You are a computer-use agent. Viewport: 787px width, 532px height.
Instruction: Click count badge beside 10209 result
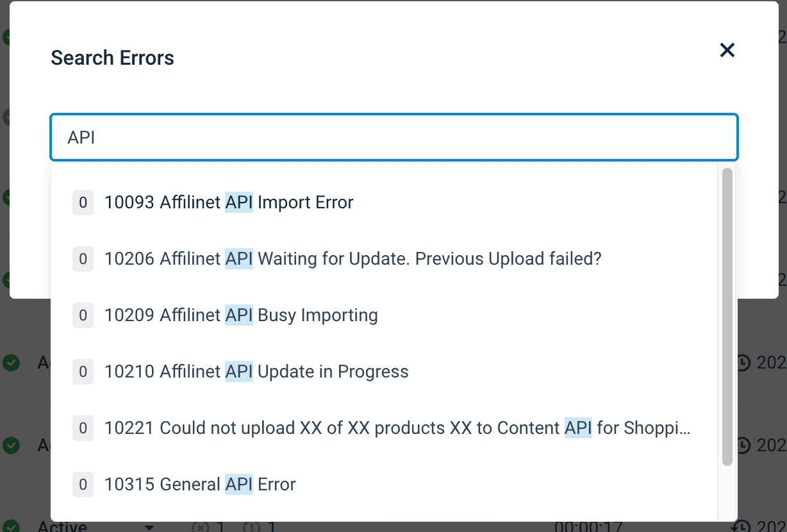[x=83, y=315]
